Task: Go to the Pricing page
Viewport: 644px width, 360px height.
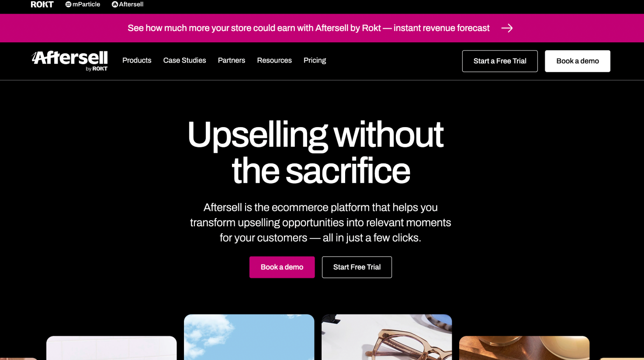Action: 315,60
